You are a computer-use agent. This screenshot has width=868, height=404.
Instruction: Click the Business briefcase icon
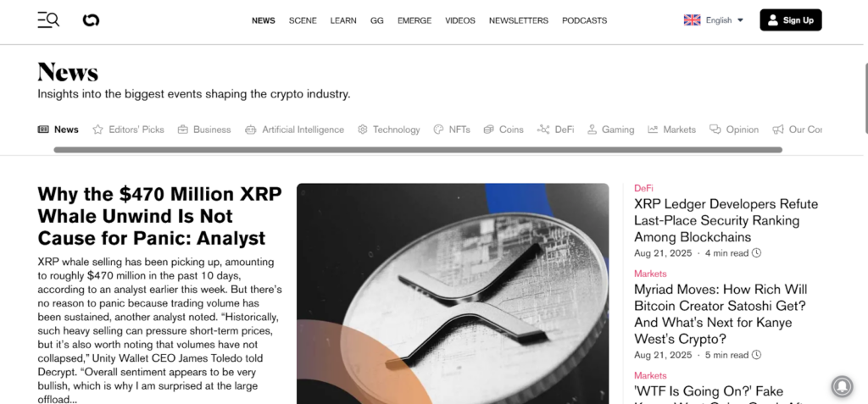coord(183,130)
